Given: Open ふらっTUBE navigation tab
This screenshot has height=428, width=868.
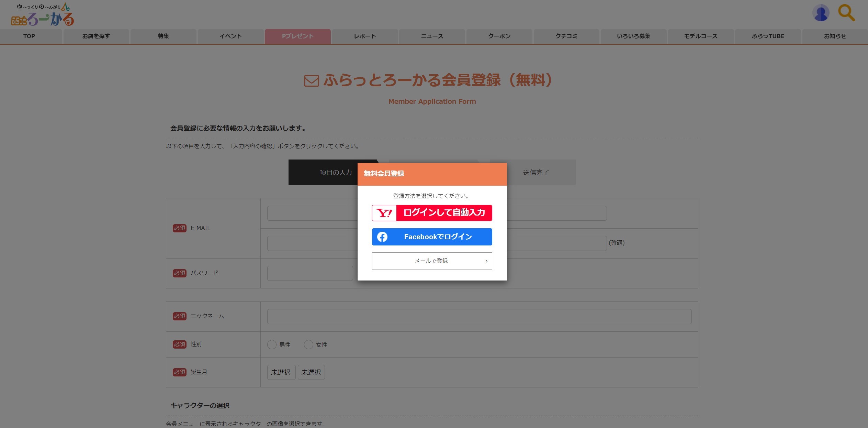Looking at the screenshot, I should [x=768, y=36].
